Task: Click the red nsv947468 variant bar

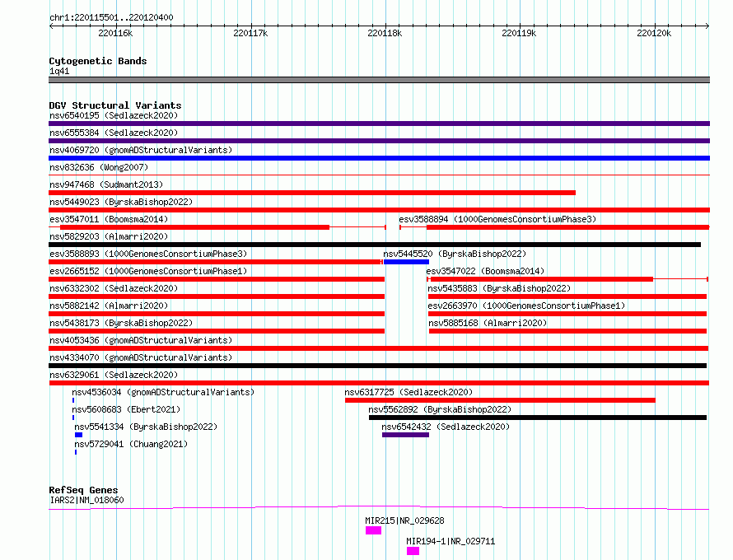Action: click(312, 193)
